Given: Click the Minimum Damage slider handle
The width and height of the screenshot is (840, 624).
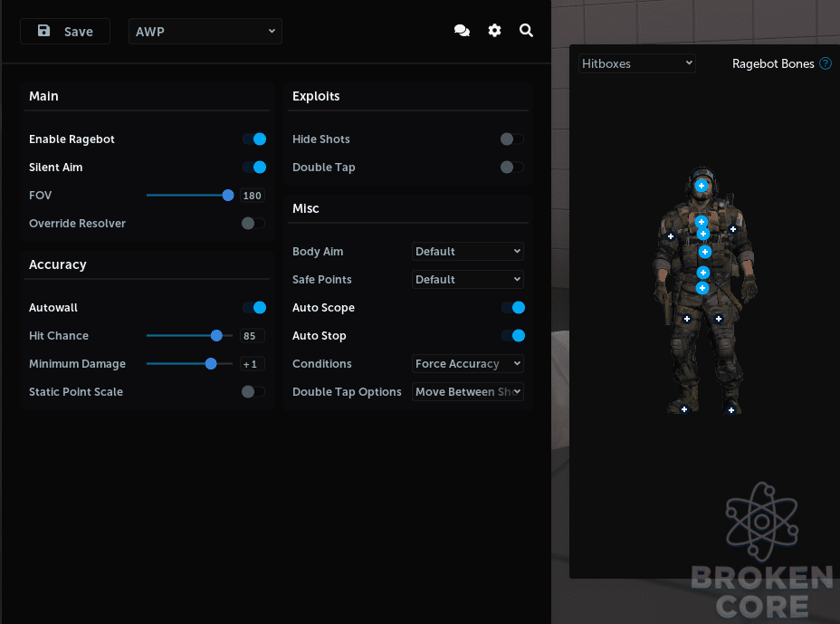Looking at the screenshot, I should (211, 363).
